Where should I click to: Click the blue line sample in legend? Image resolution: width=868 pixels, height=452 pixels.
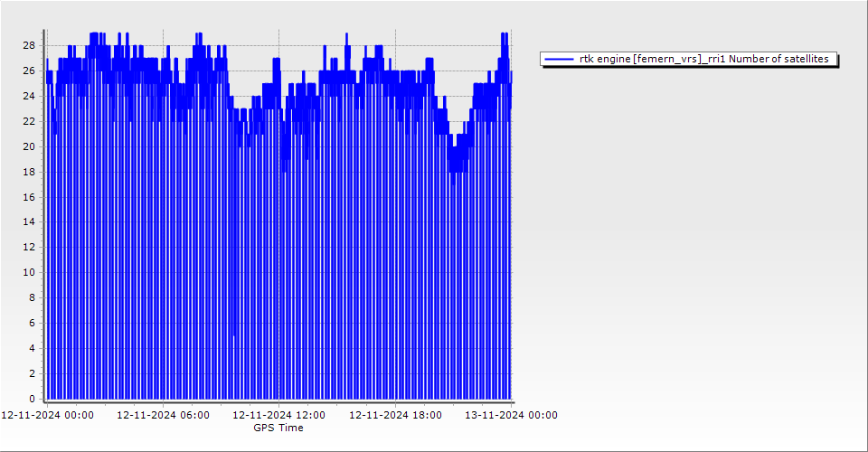[559, 59]
